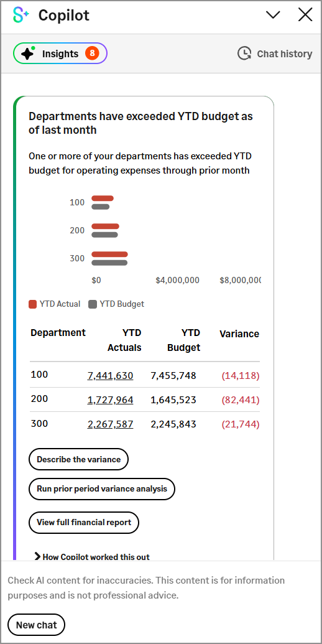Screen dimensions: 322x644
Task: Open the Insights button
Action: pos(60,54)
